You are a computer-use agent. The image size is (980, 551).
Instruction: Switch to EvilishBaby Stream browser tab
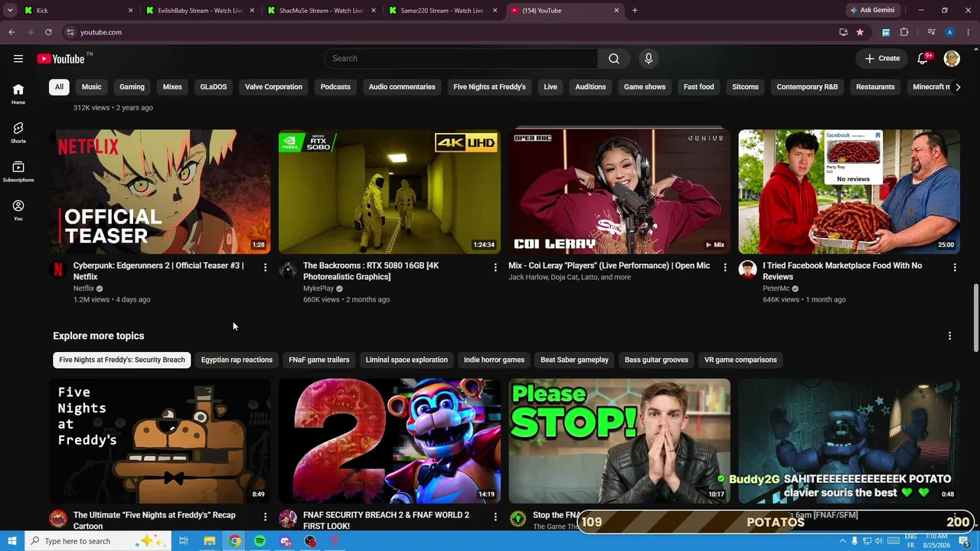tap(199, 11)
